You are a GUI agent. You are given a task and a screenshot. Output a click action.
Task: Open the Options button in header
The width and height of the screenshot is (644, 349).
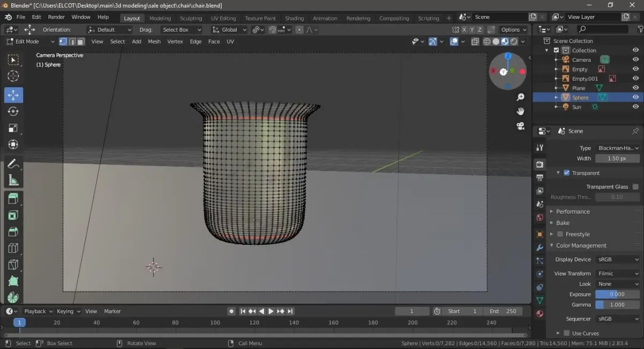pyautogui.click(x=513, y=30)
